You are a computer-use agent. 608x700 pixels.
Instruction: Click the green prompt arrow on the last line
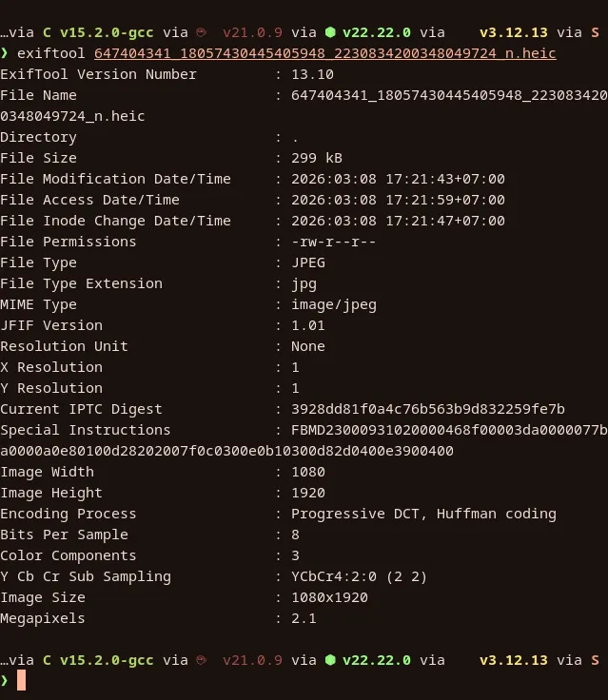pyautogui.click(x=5, y=681)
